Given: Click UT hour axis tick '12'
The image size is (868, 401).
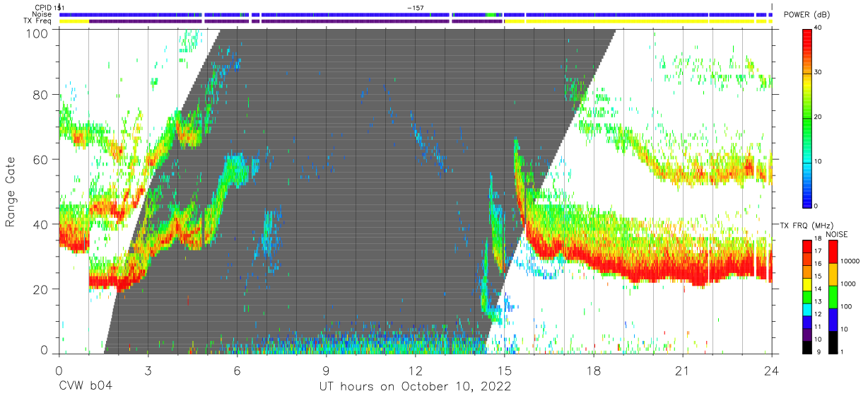Looking at the screenshot, I should point(415,371).
